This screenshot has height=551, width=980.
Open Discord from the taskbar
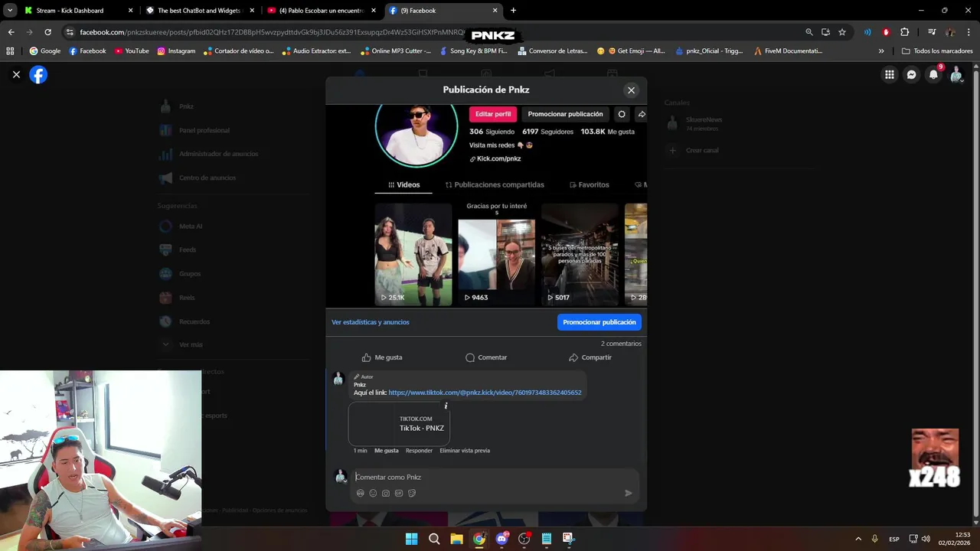pos(501,539)
